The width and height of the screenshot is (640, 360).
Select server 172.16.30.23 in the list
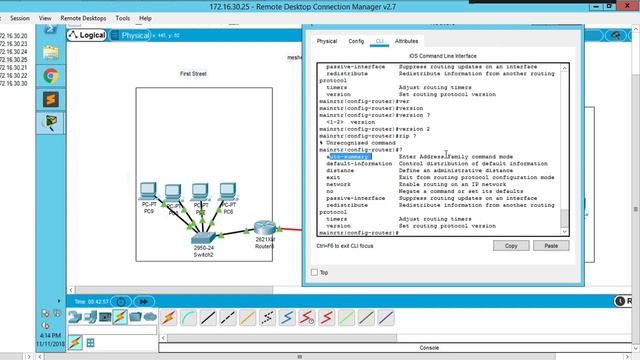click(14, 44)
